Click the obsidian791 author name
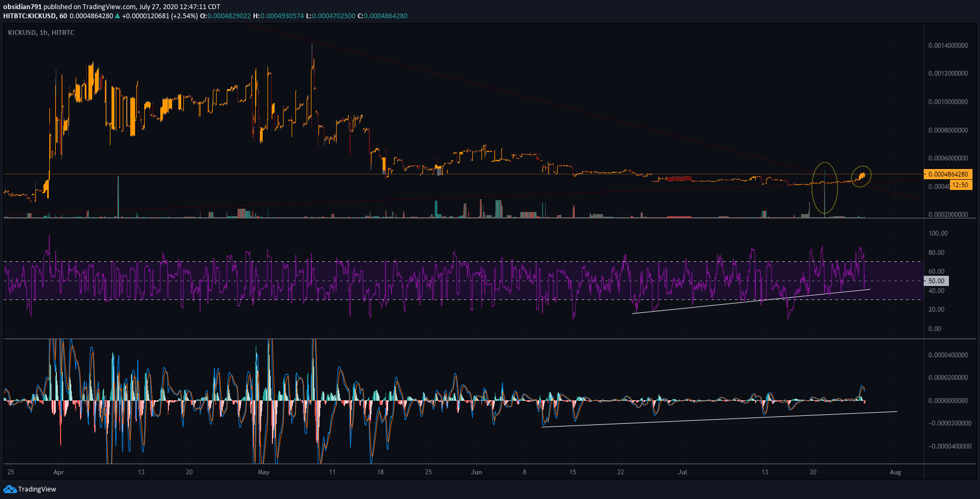The width and height of the screenshot is (980, 499). tap(23, 7)
